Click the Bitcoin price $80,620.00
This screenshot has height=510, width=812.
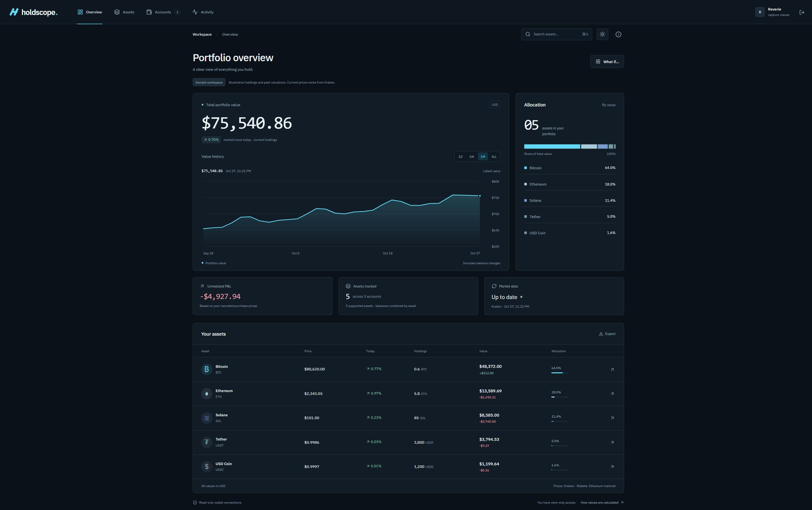pos(314,369)
